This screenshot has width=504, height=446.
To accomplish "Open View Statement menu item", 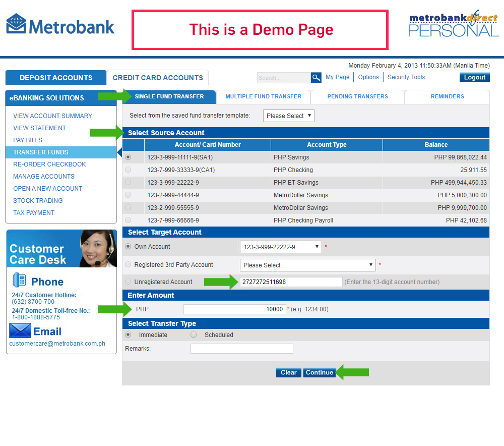I will 39,128.
